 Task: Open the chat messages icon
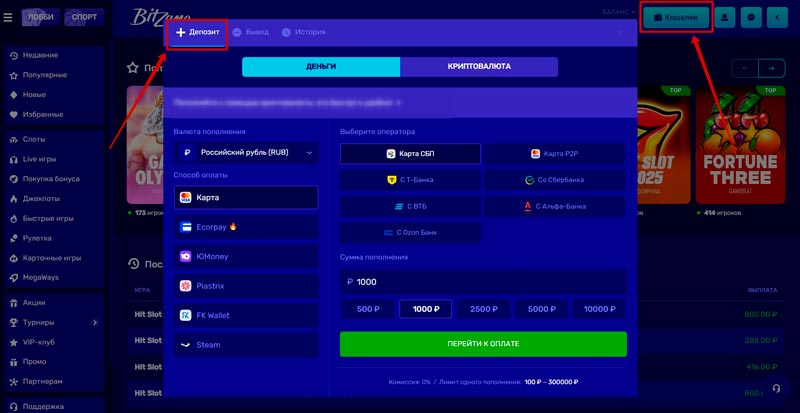click(751, 17)
